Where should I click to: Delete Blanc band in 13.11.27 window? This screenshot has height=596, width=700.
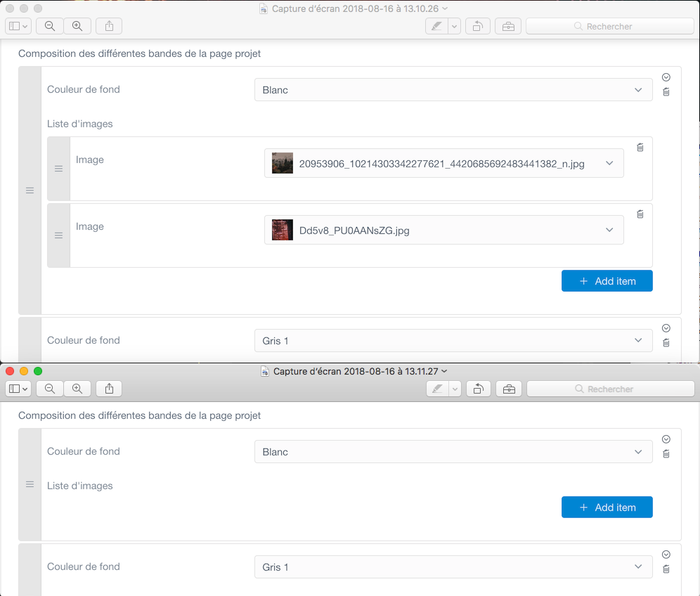[666, 454]
